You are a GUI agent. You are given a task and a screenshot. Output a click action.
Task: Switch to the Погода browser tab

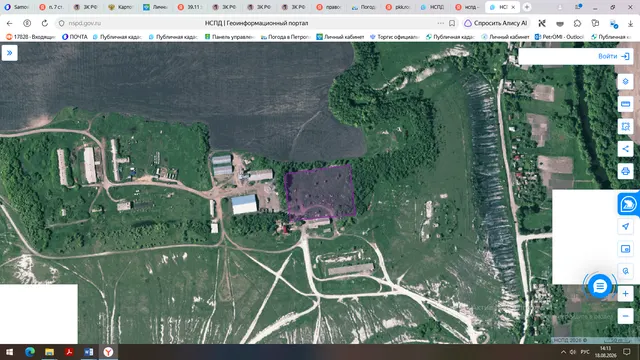pyautogui.click(x=364, y=7)
